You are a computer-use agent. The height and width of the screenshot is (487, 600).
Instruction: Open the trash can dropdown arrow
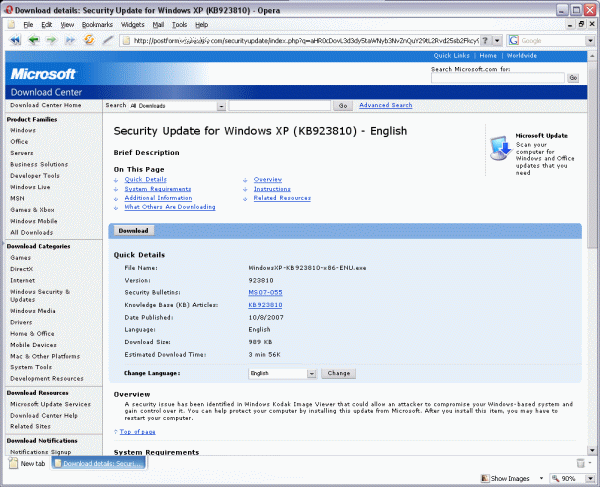pyautogui.click(x=590, y=463)
